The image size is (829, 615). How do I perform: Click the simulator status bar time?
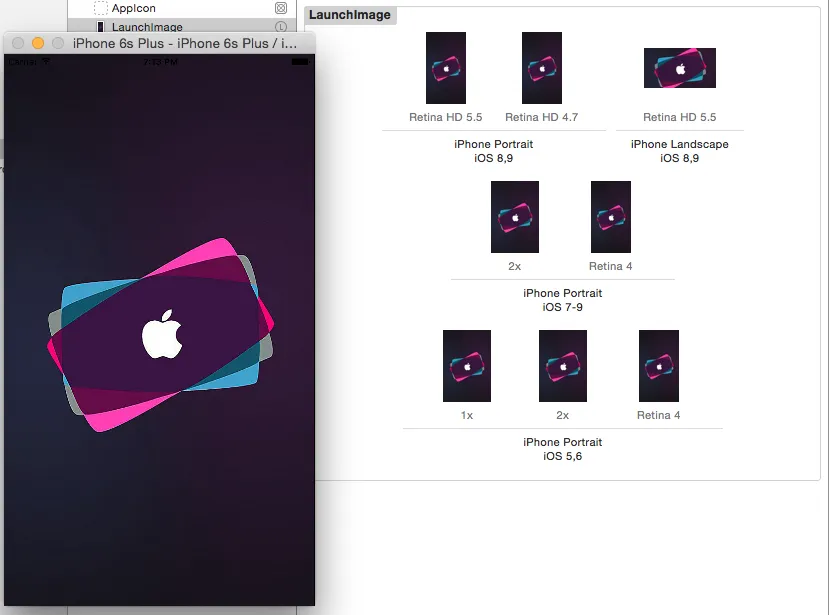pyautogui.click(x=160, y=62)
